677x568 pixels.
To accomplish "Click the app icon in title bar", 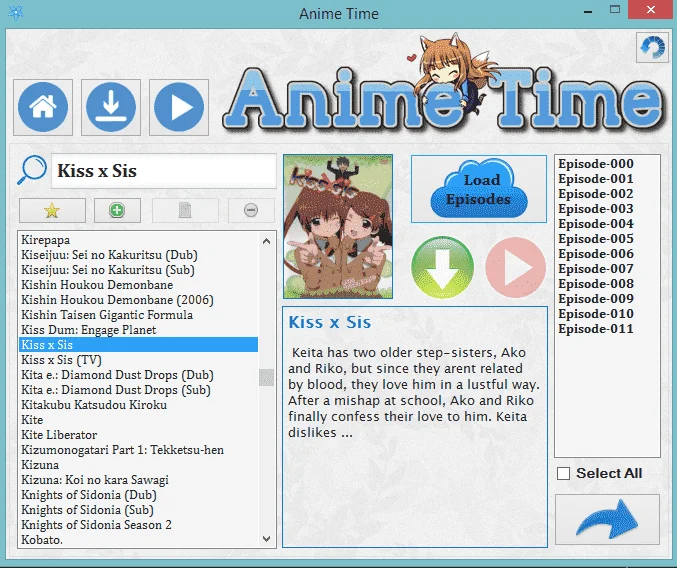I will [x=16, y=13].
